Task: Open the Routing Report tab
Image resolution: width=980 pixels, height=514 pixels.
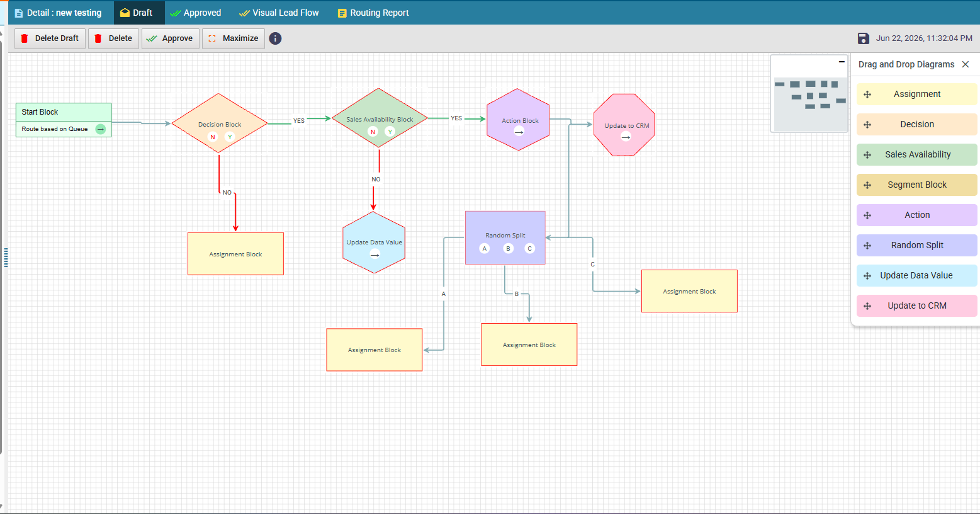Action: 373,13
